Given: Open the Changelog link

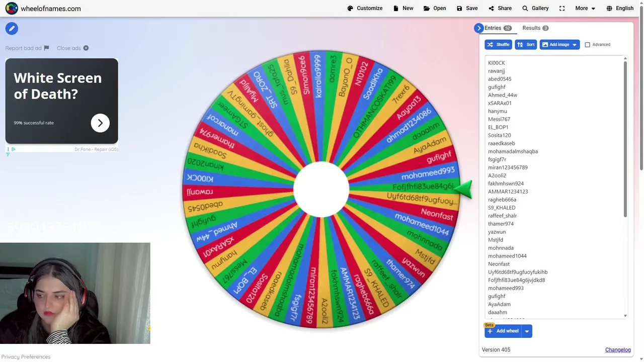Looking at the screenshot, I should [x=618, y=350].
